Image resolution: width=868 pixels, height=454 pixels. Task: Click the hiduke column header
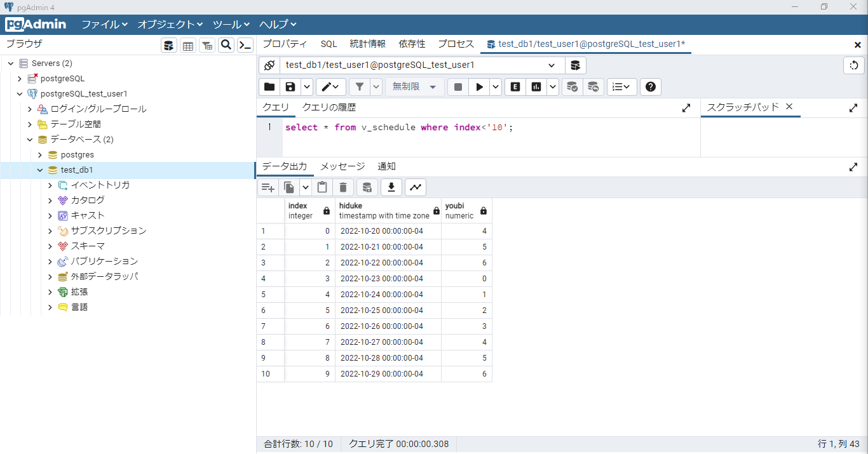pos(388,211)
